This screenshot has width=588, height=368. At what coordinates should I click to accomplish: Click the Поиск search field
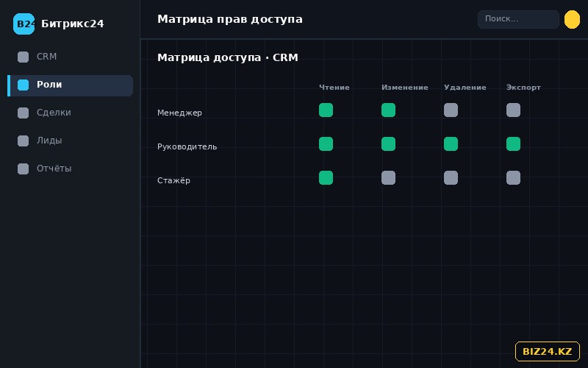[518, 19]
